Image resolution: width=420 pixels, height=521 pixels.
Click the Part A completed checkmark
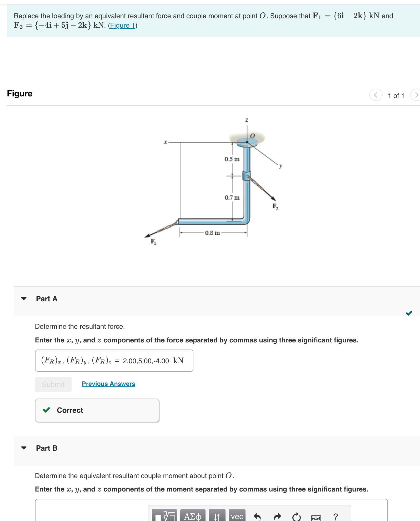(409, 313)
